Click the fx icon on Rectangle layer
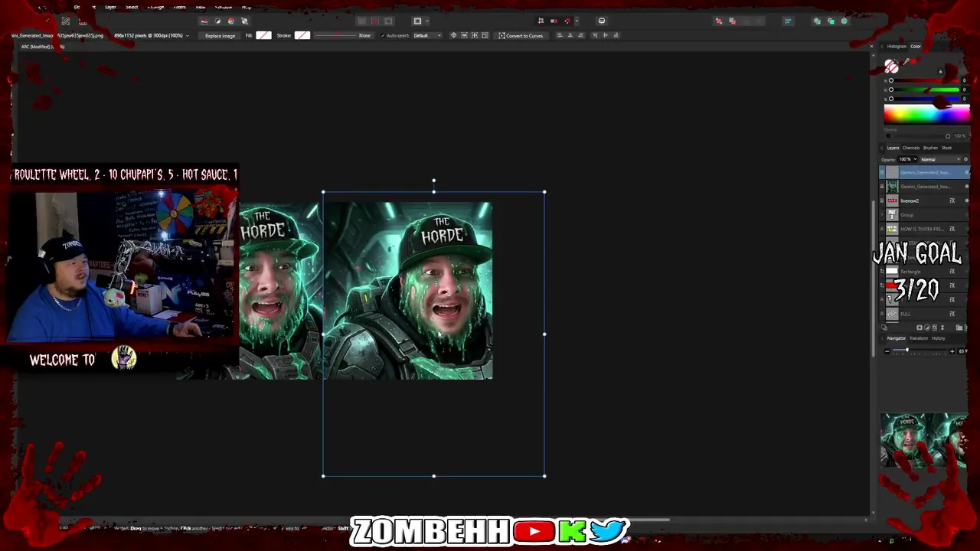The width and height of the screenshot is (980, 551). click(x=952, y=272)
